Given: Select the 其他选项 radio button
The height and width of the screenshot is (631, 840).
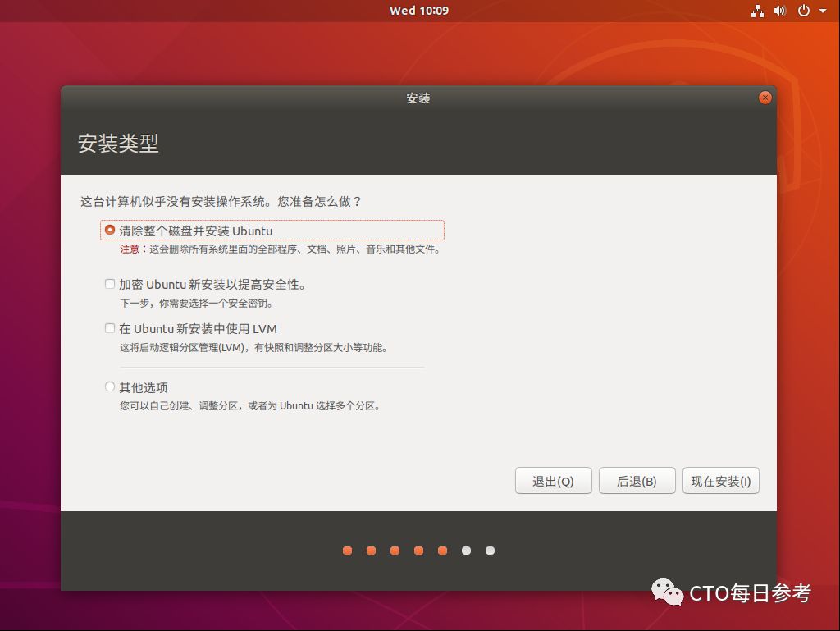Looking at the screenshot, I should pyautogui.click(x=109, y=386).
